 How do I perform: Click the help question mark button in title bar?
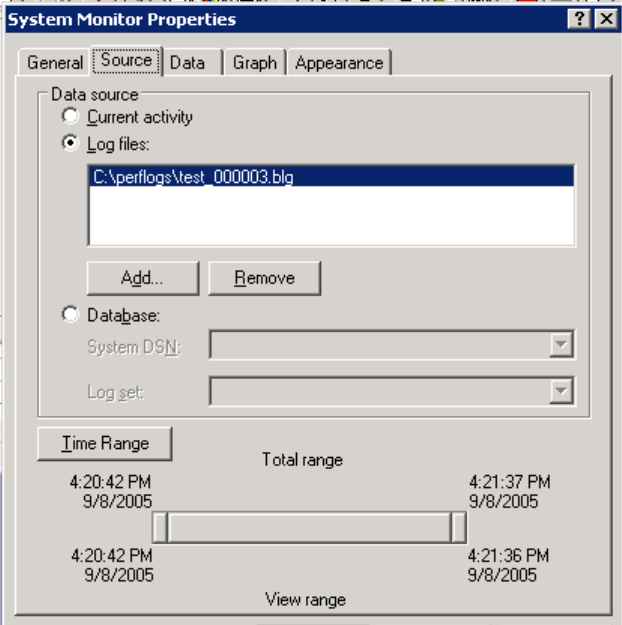(x=579, y=19)
